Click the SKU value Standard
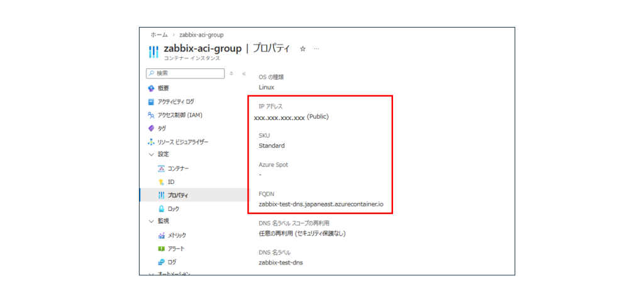This screenshot has width=644, height=304. coord(272,145)
